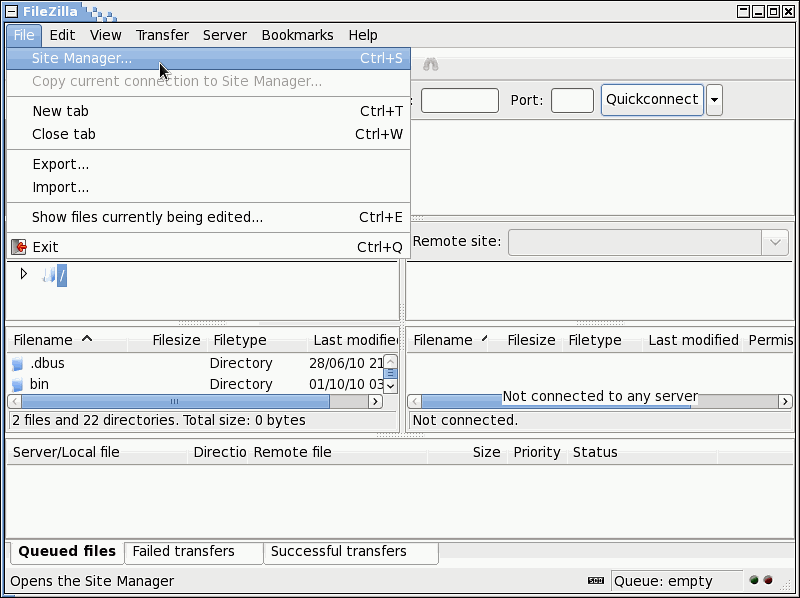The image size is (800, 598).
Task: Sort local files by Filename column
Action: point(67,340)
